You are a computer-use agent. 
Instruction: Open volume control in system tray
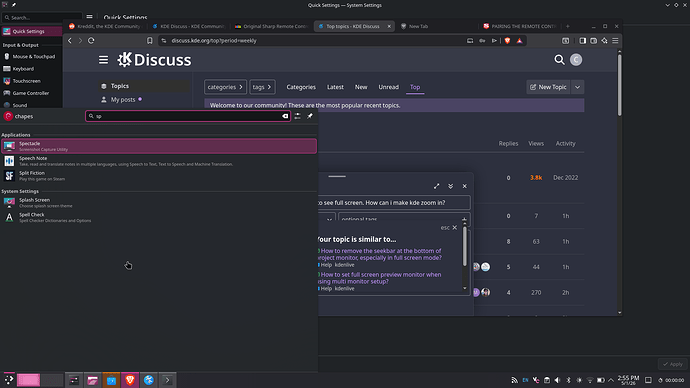click(x=558, y=380)
